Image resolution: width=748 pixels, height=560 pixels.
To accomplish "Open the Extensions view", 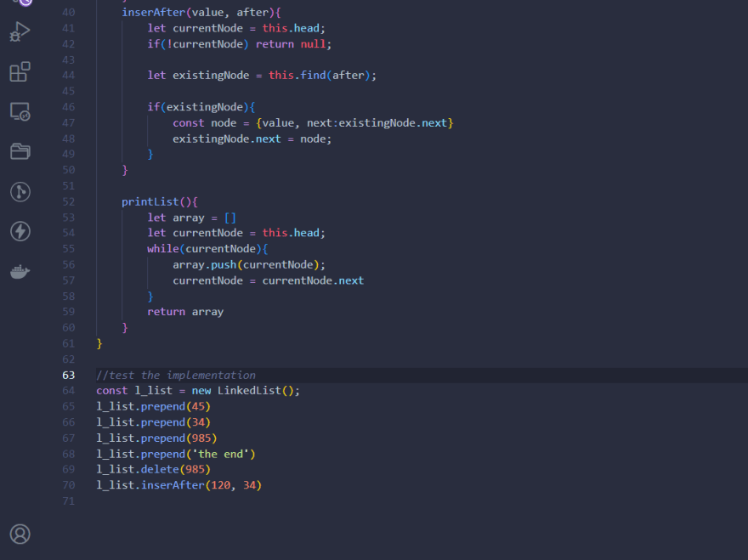I will coord(20,71).
